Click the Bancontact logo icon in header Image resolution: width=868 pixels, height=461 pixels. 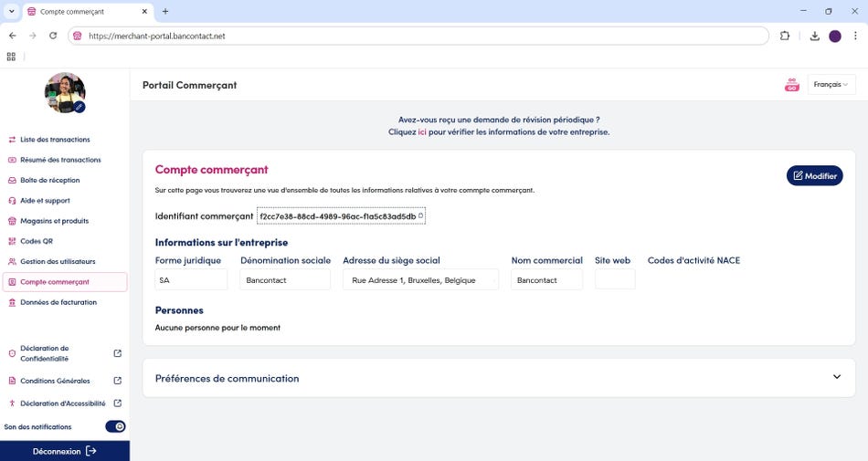(x=791, y=85)
